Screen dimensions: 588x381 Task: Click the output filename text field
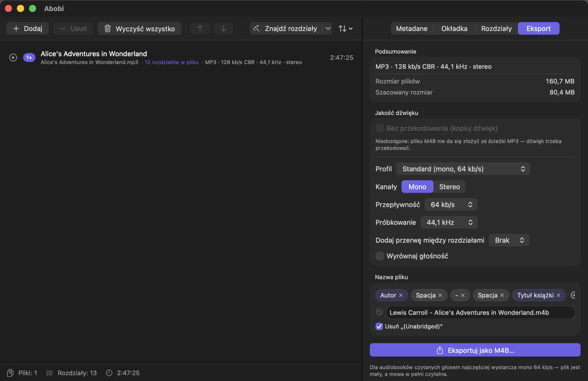[x=480, y=313]
